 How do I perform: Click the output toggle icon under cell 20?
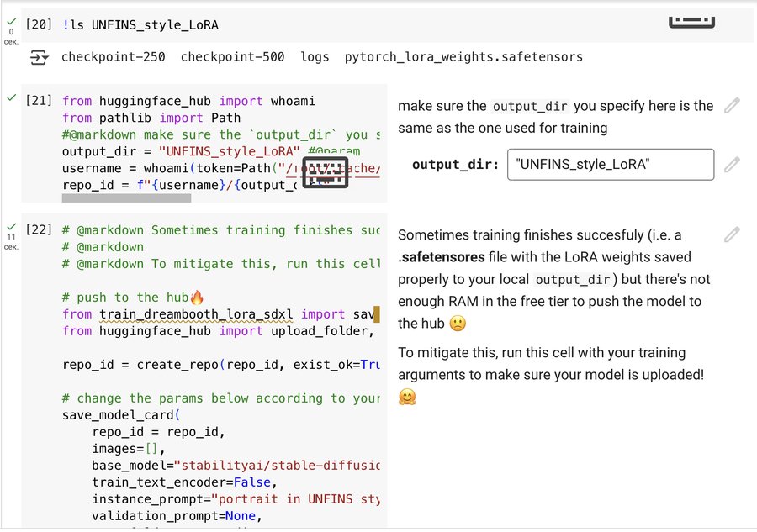point(39,57)
